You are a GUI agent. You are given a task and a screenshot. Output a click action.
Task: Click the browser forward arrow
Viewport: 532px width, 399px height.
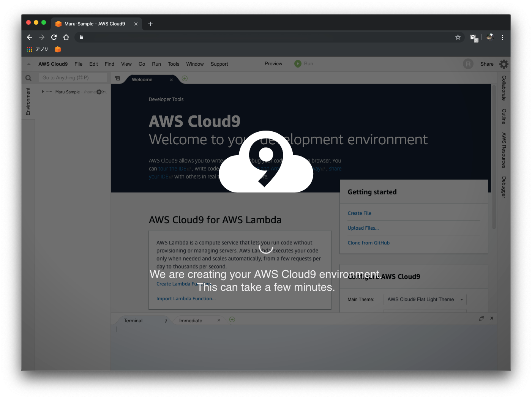(42, 37)
